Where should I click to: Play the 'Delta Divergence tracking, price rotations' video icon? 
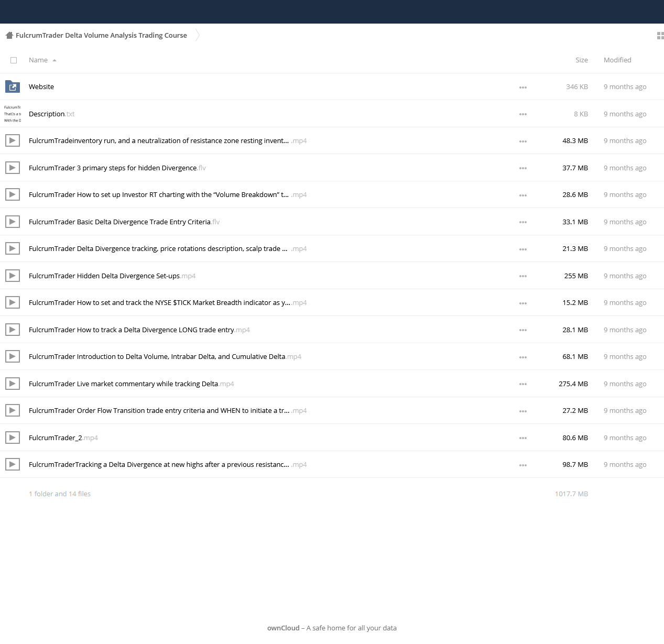(13, 248)
